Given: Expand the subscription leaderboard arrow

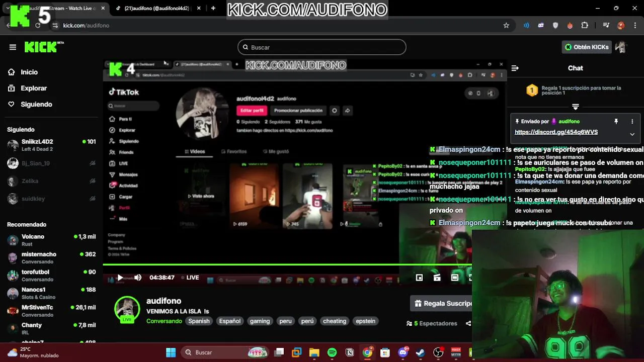Looking at the screenshot, I should tap(576, 107).
